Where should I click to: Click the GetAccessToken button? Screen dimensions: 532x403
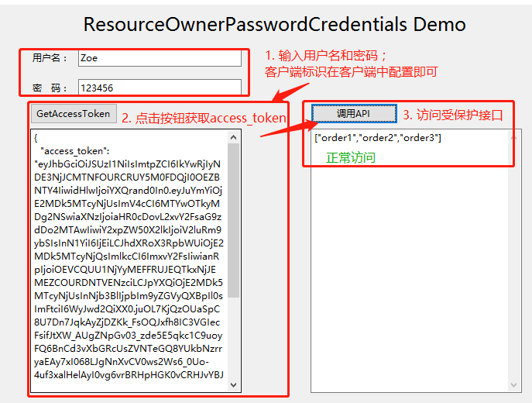pos(74,114)
